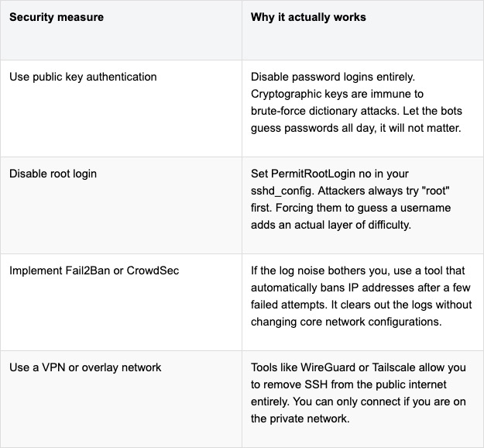Click 'adds an actual layer of difficulty'
Image resolution: width=484 pixels, height=448 pixels.
(x=331, y=225)
